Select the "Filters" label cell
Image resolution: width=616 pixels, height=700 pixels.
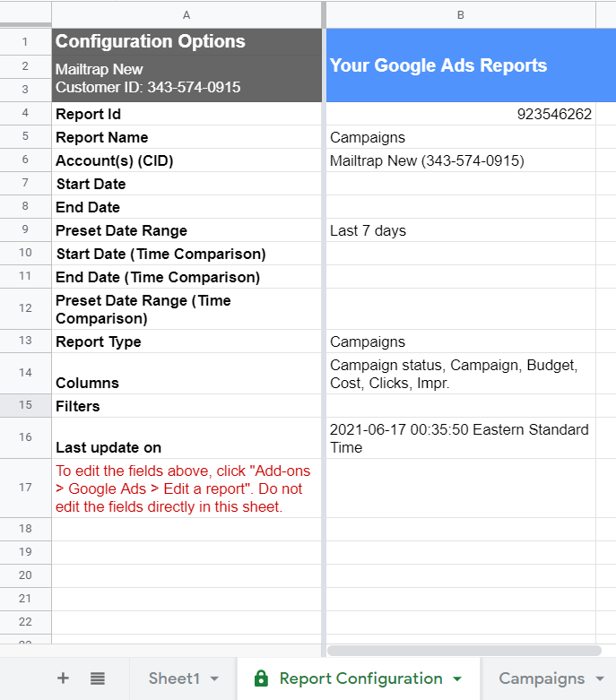pyautogui.click(x=187, y=406)
